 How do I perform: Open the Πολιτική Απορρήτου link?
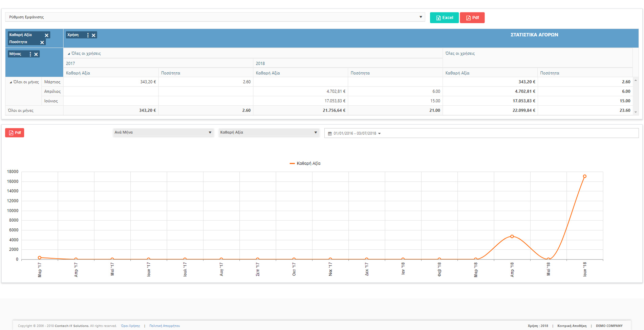pos(165,326)
